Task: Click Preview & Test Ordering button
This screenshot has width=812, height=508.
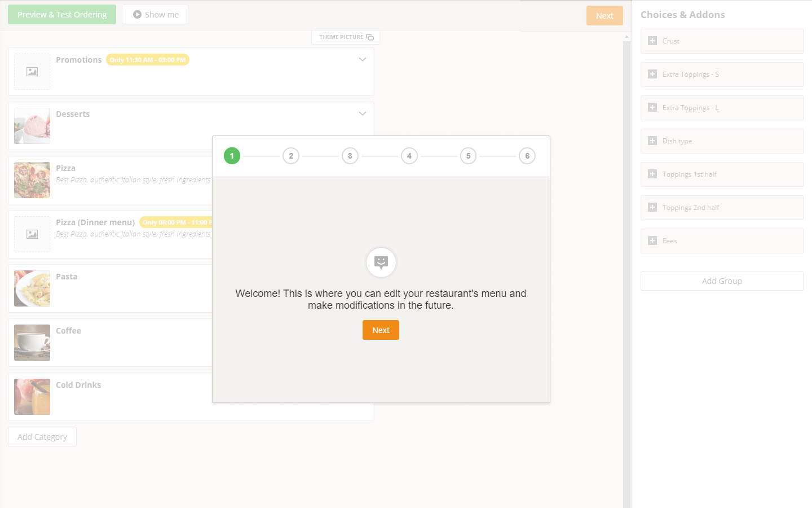Action: pos(62,15)
